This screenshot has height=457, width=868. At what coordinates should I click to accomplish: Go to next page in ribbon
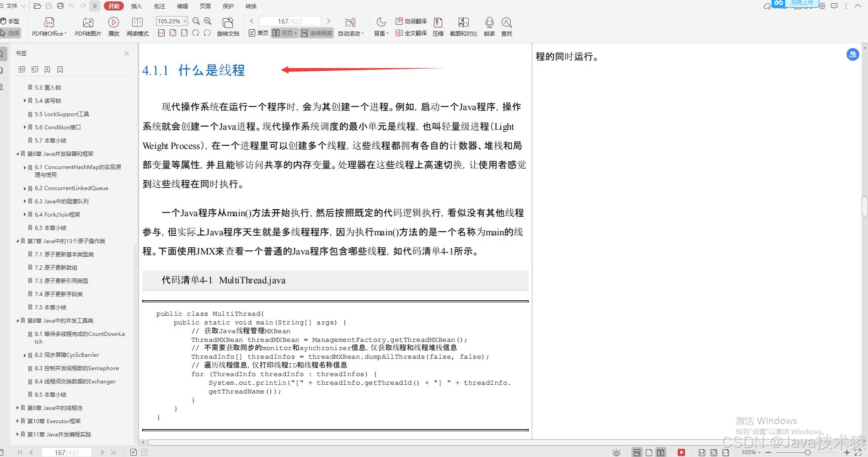pos(328,21)
